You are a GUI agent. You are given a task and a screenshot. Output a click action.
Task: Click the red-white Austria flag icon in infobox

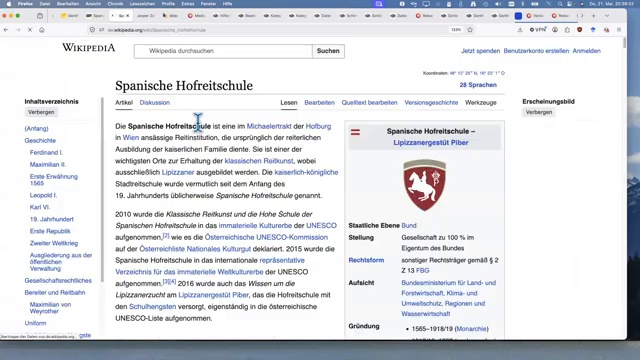tap(356, 132)
